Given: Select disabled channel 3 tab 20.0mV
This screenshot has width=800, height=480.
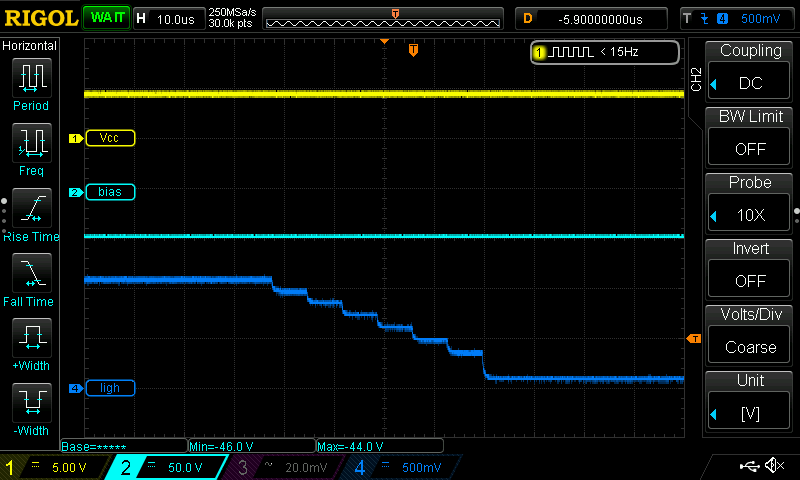Looking at the screenshot, I should click(x=283, y=467).
